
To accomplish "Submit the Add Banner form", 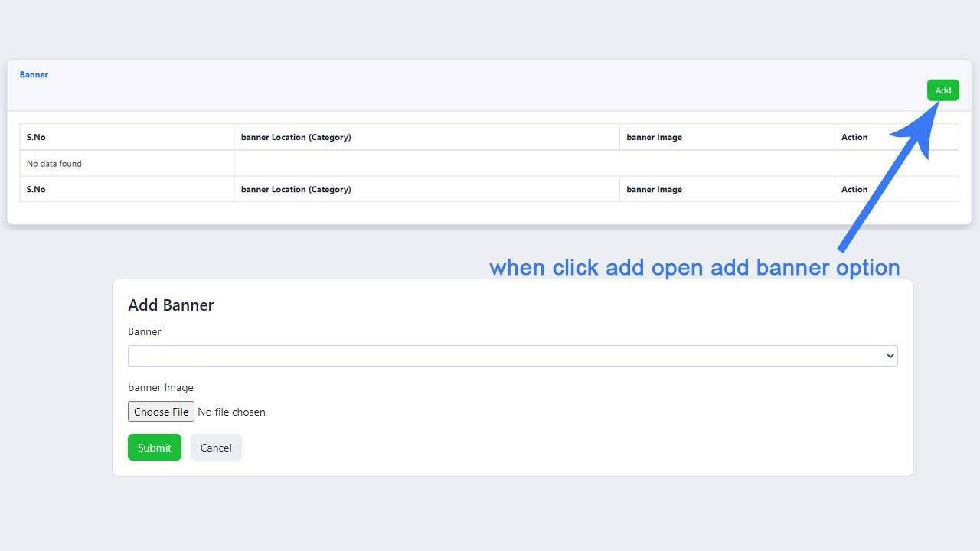I will click(154, 448).
